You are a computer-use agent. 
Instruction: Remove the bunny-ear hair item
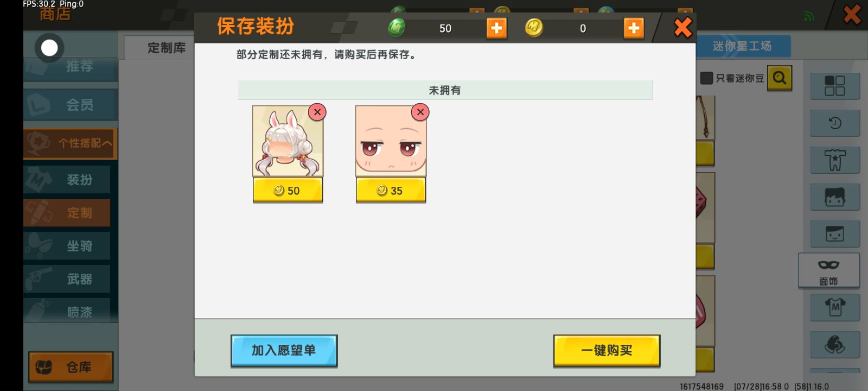317,112
